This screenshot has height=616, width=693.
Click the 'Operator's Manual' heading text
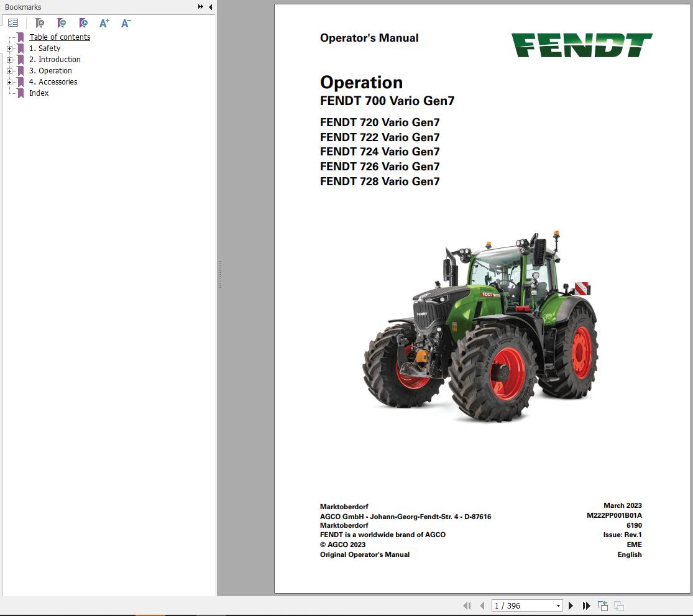point(369,38)
